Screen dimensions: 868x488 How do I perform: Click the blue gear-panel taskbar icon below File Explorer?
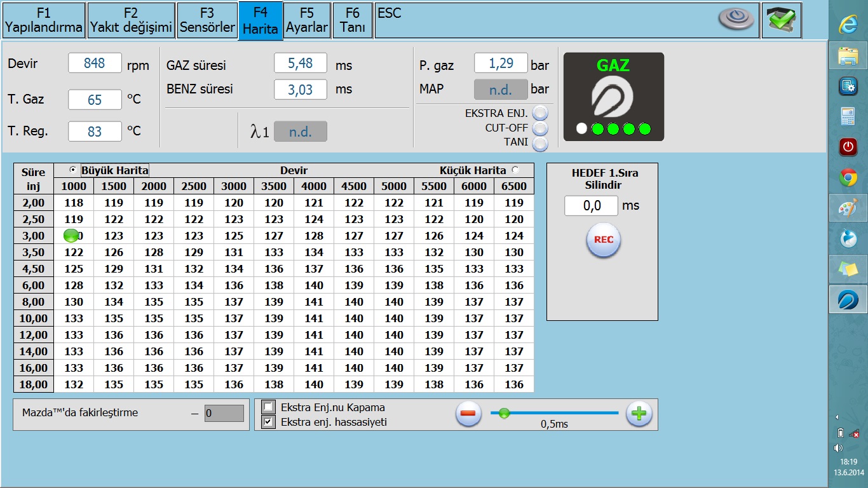pos(848,86)
